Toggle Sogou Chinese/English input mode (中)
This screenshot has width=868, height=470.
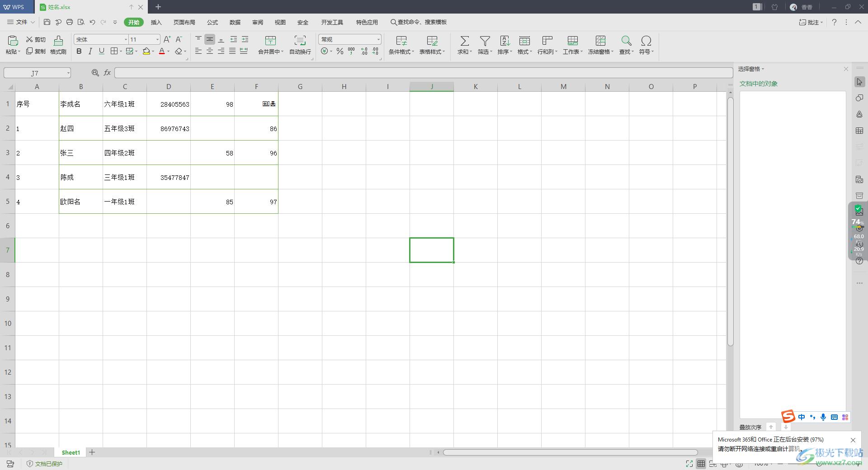(802, 417)
